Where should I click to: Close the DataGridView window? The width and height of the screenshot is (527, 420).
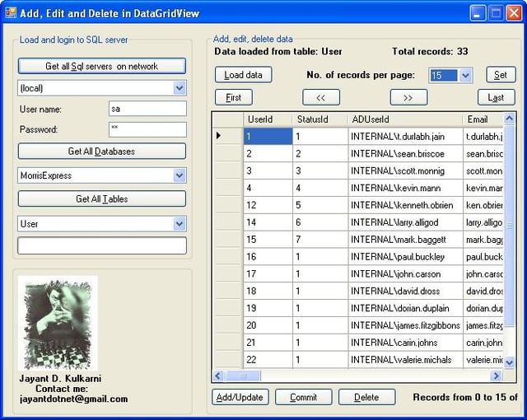tap(514, 13)
